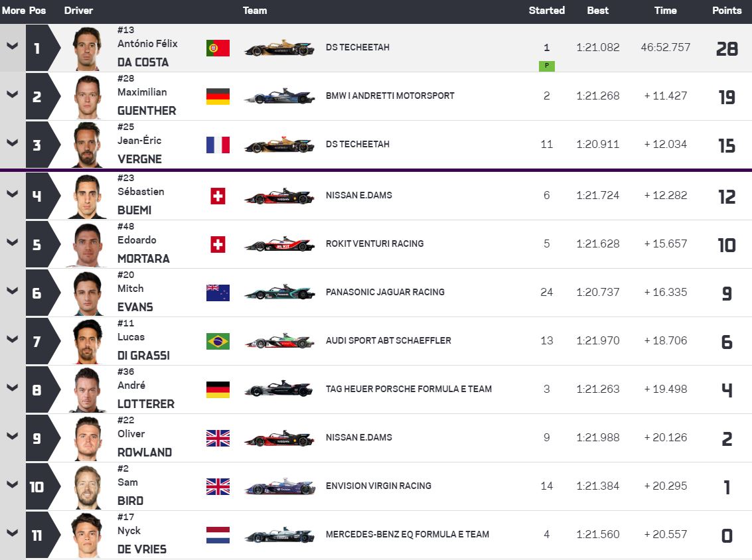Image resolution: width=752 pixels, height=560 pixels.
Task: Click the Envision Virgin Racing car image
Action: (x=279, y=486)
